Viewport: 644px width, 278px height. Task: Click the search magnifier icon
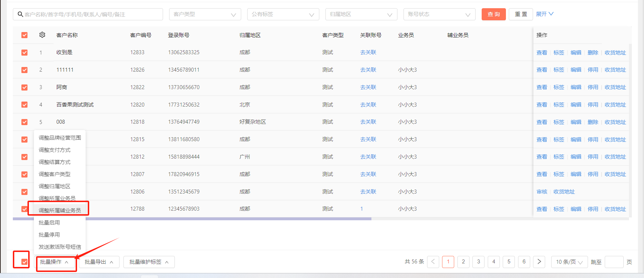(20, 14)
